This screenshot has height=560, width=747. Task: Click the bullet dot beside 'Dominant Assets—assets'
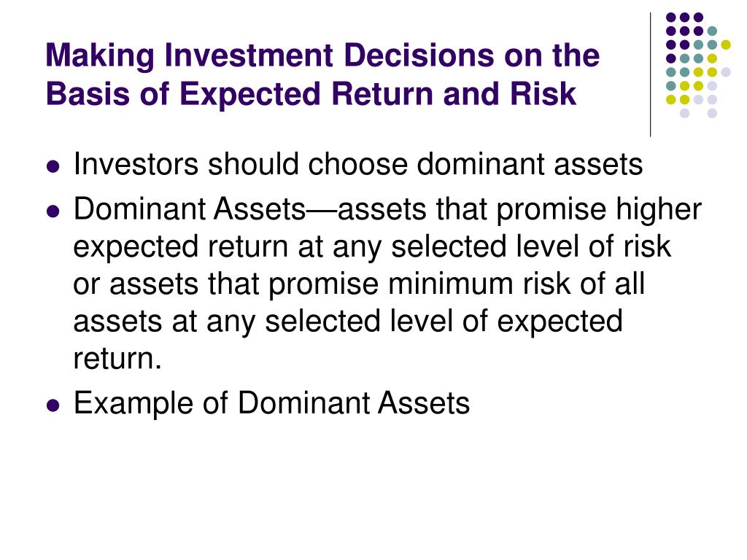point(53,211)
